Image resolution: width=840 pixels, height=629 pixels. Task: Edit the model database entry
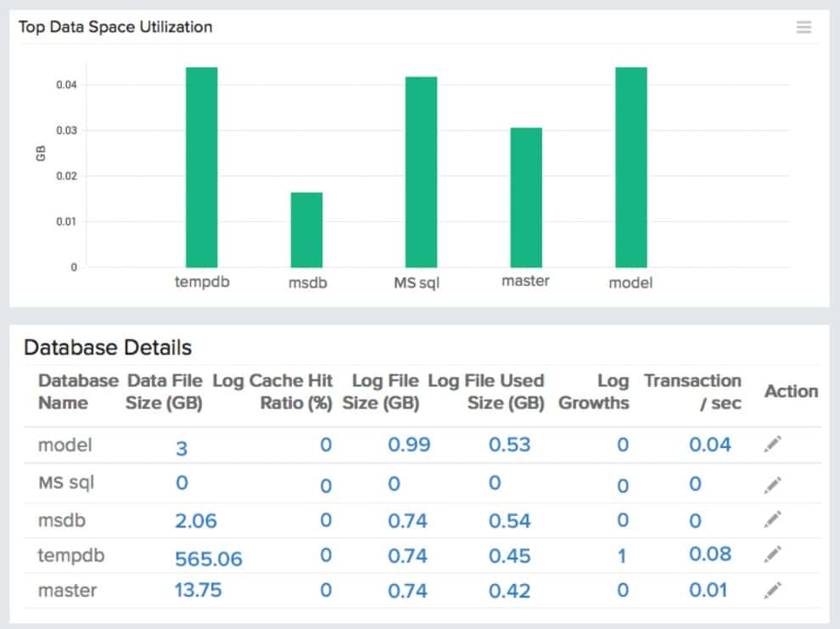[x=771, y=445]
